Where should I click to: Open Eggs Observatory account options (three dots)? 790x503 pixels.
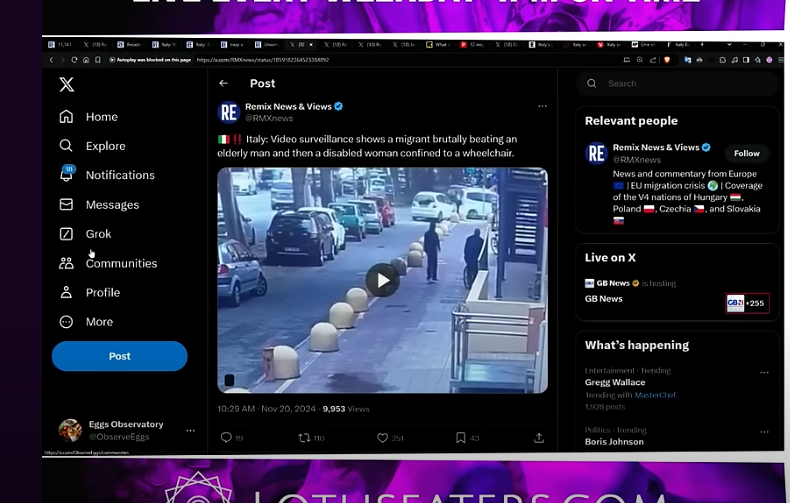tap(190, 430)
